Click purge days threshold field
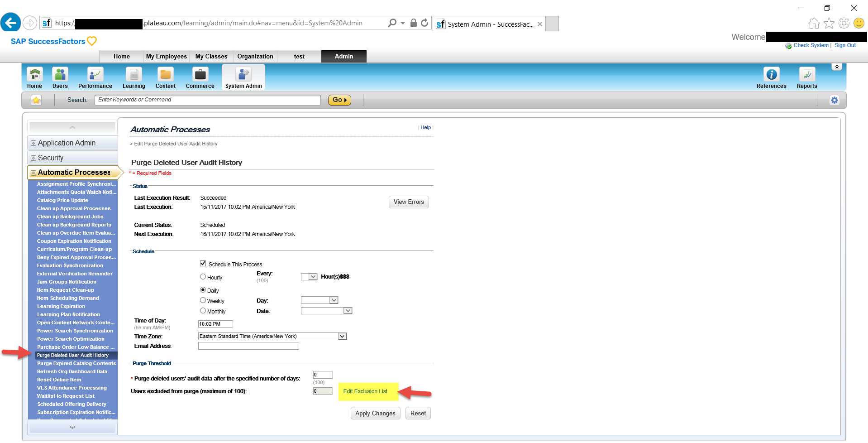The image size is (868, 443). [x=323, y=375]
